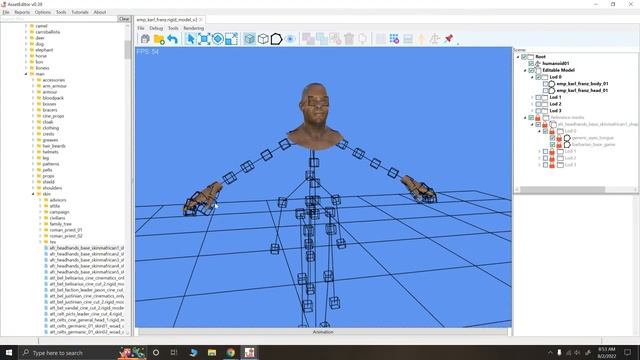640x360 pixels.
Task: Toggle the Reference meshes checkbox
Action: [531, 118]
